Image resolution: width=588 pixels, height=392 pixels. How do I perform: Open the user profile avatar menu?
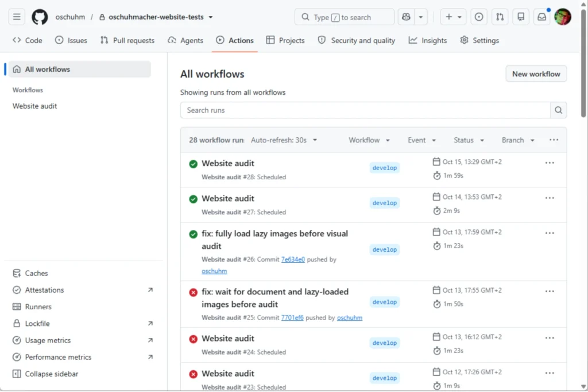563,17
